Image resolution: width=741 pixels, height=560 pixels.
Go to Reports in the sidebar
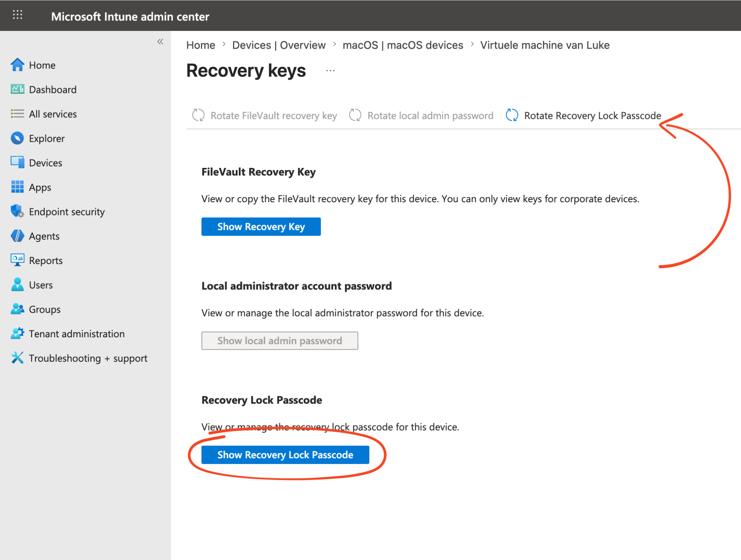click(46, 261)
